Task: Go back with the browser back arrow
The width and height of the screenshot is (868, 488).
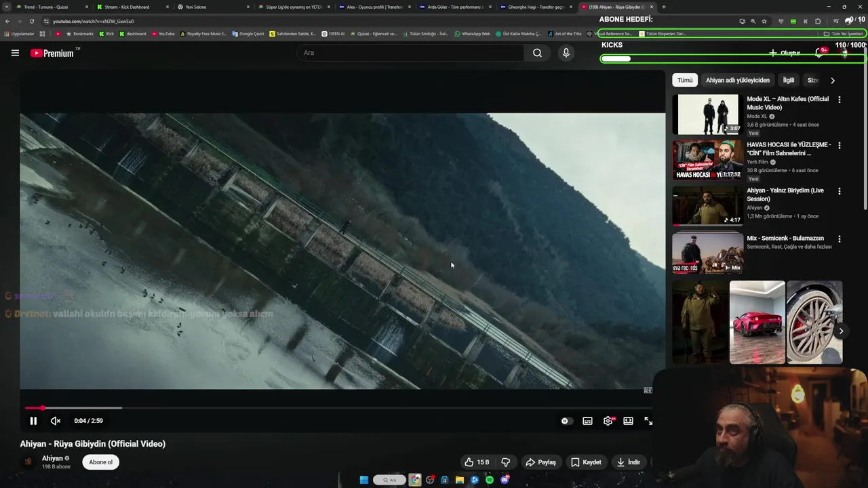Action: point(7,21)
